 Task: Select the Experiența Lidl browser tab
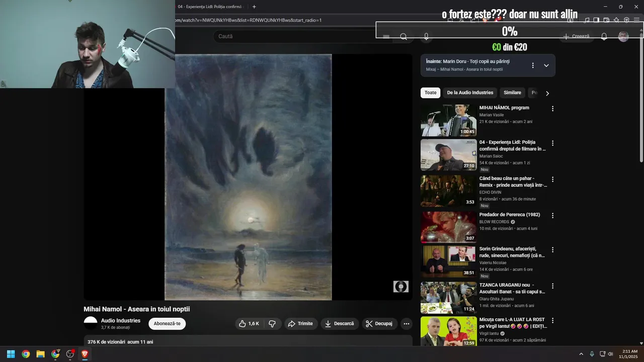click(210, 7)
